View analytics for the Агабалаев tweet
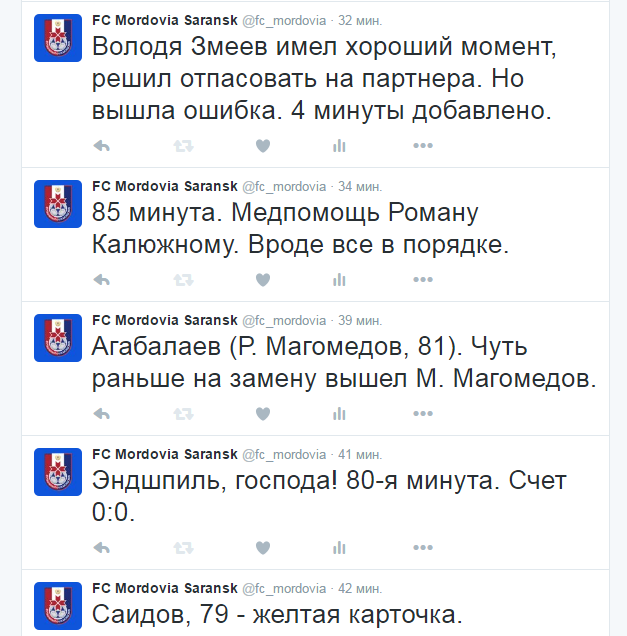Viewport: 627px width, 636px height. (339, 414)
